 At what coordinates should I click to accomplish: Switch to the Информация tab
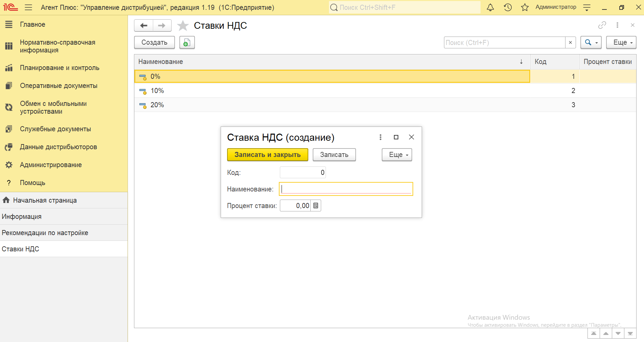64,216
